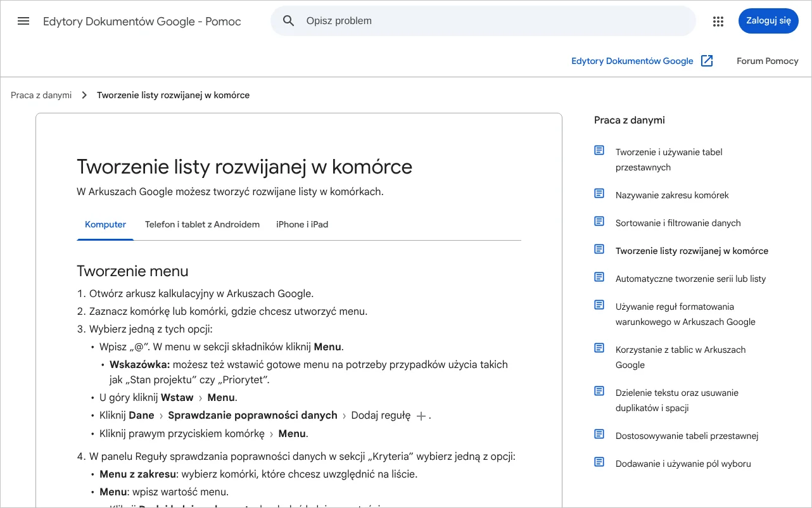Open the Google apps grid
The width and height of the screenshot is (812, 508).
click(718, 21)
